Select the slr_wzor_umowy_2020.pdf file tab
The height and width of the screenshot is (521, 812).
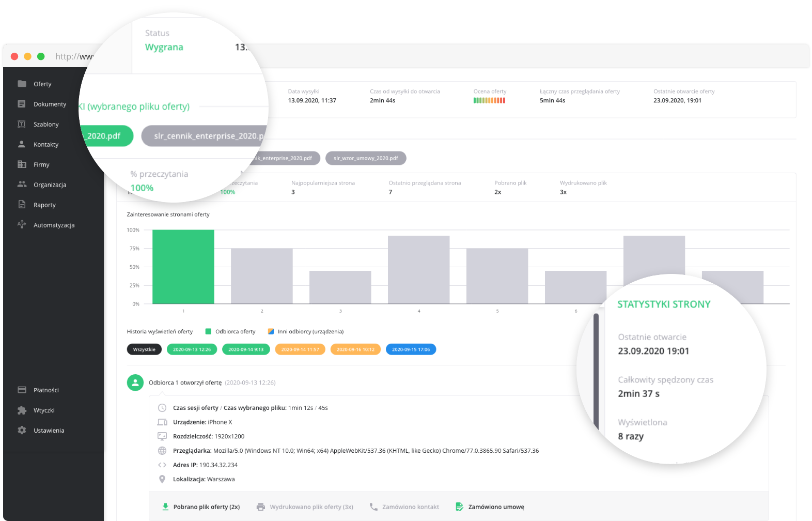click(x=366, y=158)
